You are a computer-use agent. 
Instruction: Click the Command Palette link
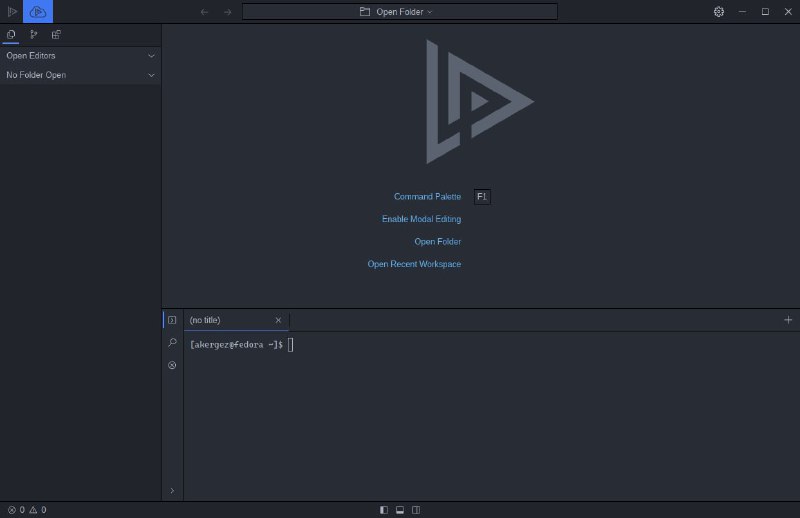pyautogui.click(x=428, y=196)
